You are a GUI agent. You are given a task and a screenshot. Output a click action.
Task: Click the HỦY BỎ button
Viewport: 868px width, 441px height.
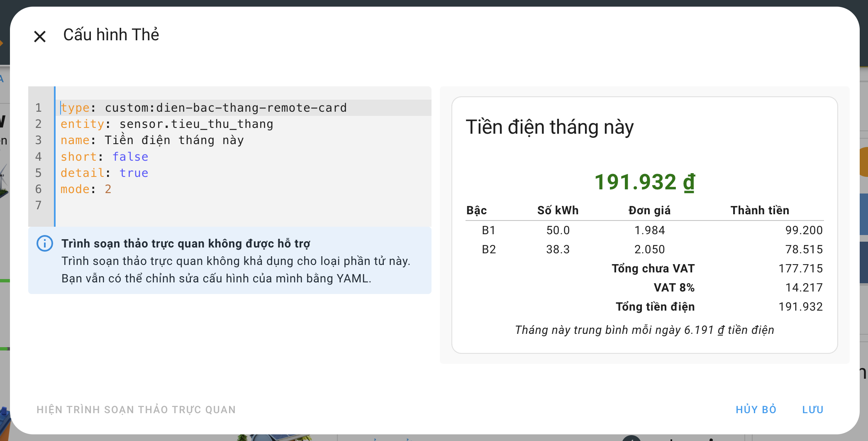pyautogui.click(x=756, y=409)
